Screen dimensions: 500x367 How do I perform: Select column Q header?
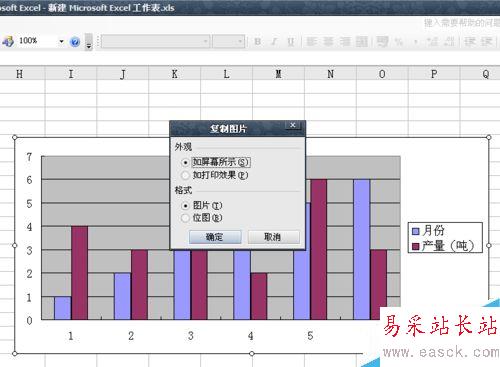point(481,74)
